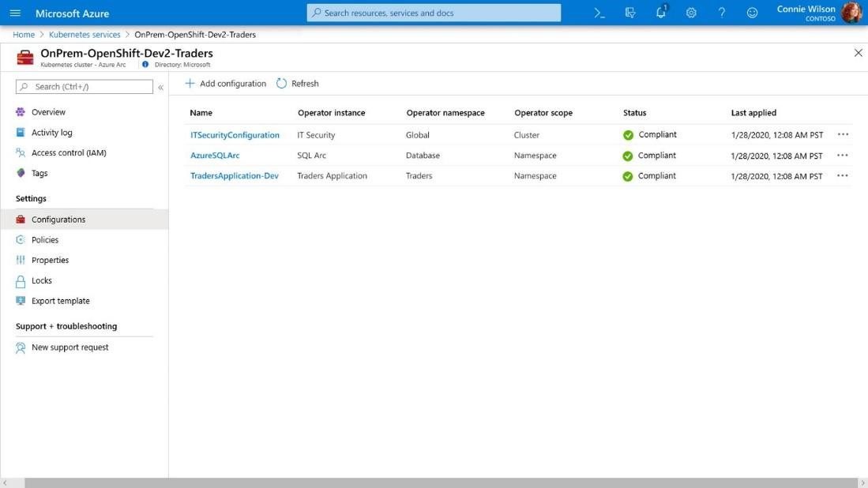Screen dimensions: 868x488
Task: Add a new configuration
Action: 226,83
